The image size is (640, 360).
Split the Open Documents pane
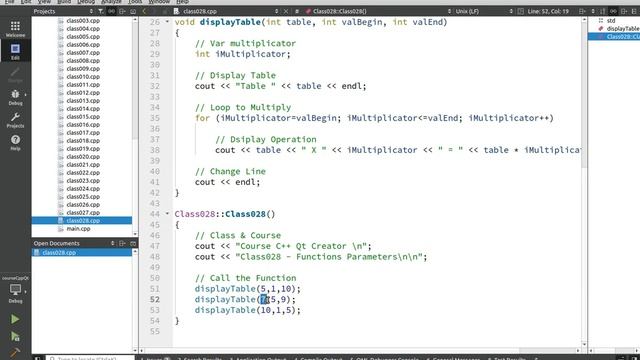point(122,243)
